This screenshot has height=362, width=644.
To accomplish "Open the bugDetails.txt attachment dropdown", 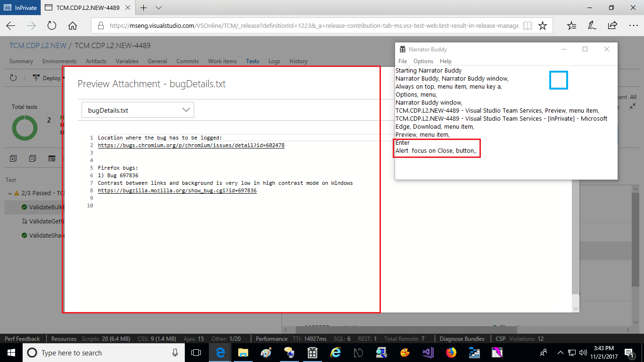I will pyautogui.click(x=186, y=109).
